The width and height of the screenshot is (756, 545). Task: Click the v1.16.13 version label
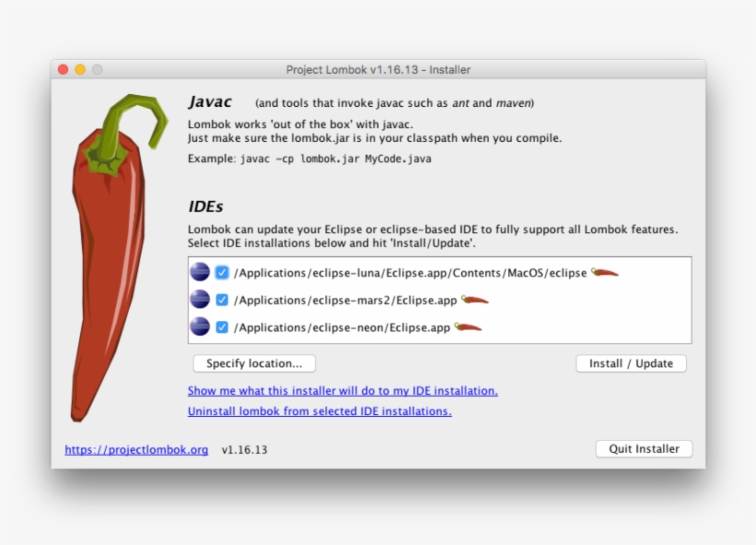[244, 450]
